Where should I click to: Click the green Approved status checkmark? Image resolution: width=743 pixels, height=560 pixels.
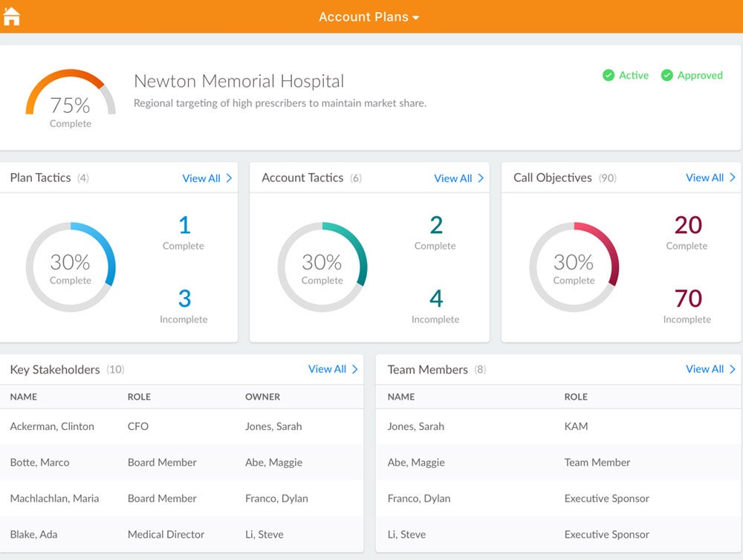(x=667, y=75)
